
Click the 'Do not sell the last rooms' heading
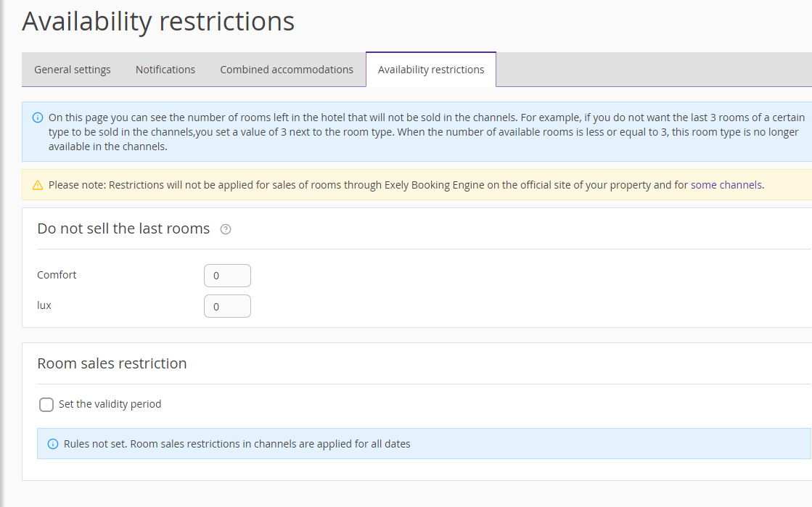coord(123,228)
